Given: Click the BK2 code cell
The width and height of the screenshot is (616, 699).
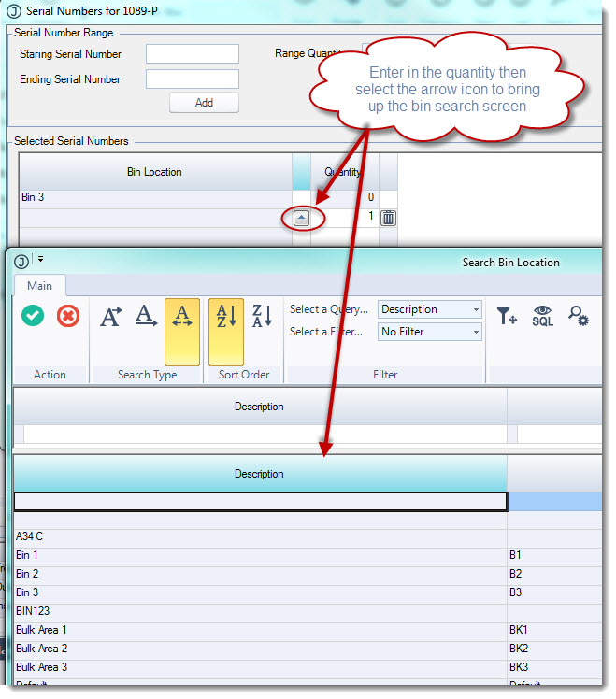Looking at the screenshot, I should (554, 649).
